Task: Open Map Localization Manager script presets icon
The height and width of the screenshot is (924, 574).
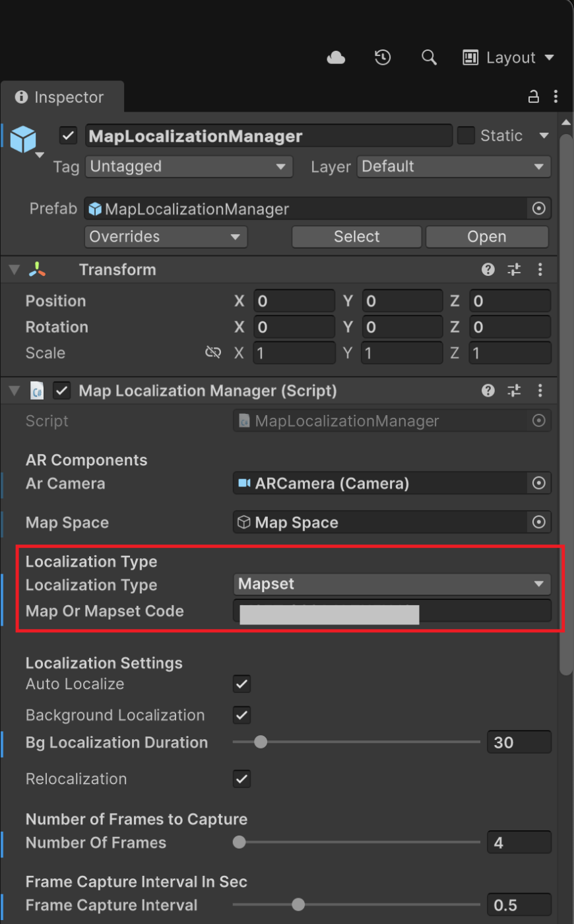Action: 514,391
